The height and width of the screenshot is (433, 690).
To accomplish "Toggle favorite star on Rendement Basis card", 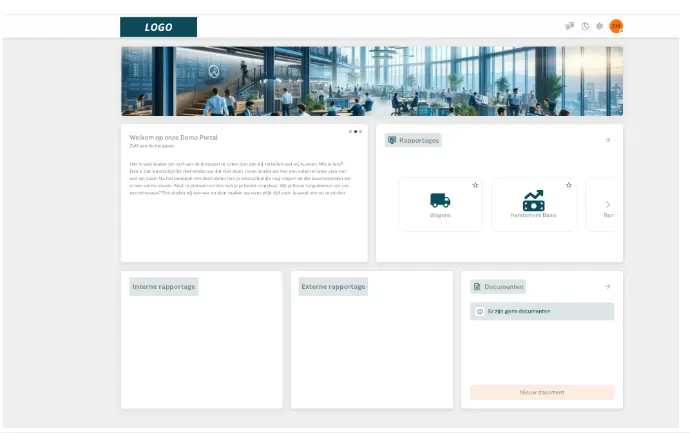I will click(x=568, y=185).
